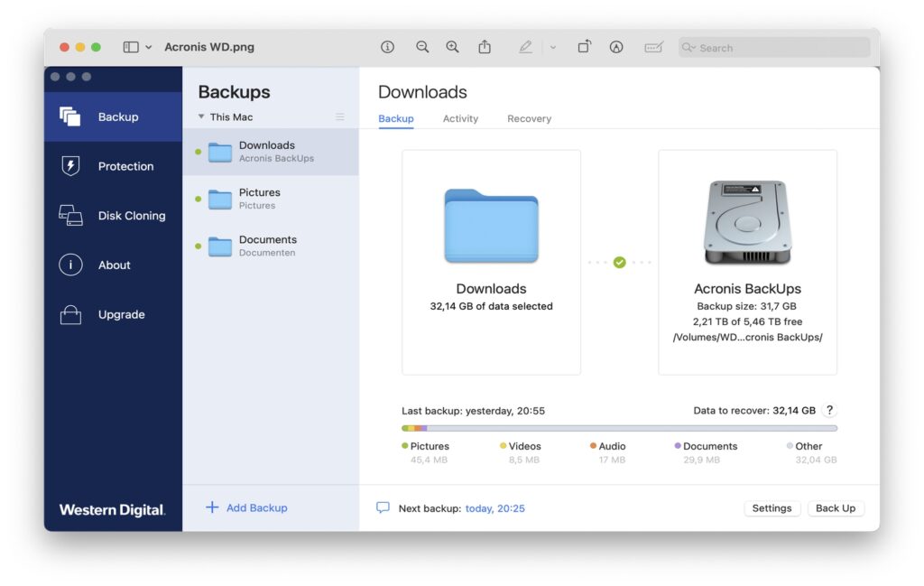Open the About info icon in sidebar

70,265
